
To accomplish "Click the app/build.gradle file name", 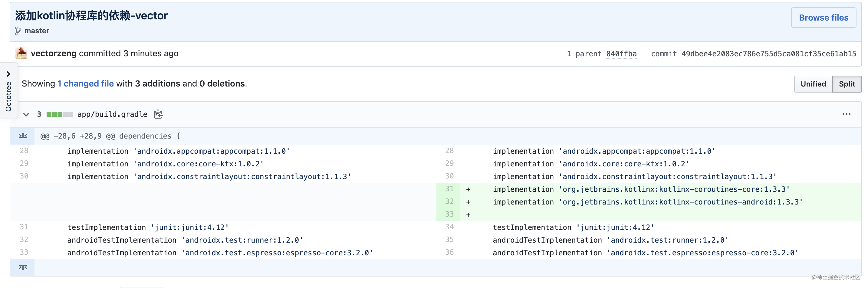I will 112,115.
